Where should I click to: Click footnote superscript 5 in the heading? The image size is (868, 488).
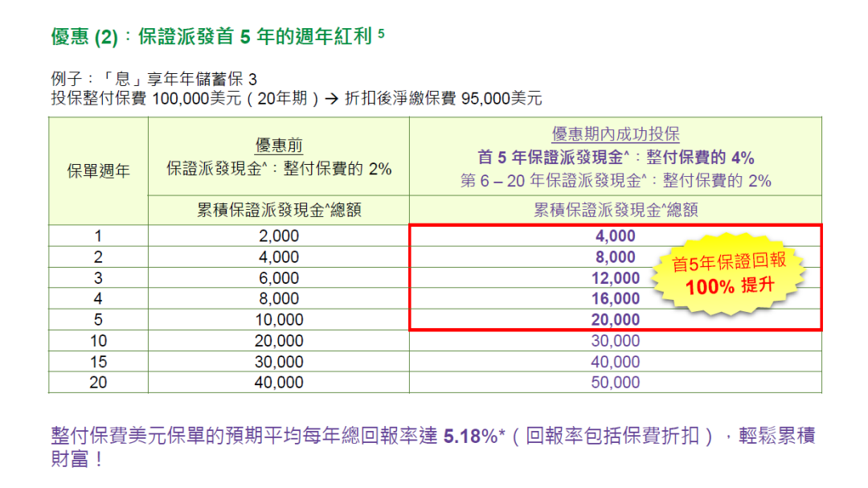[x=381, y=35]
